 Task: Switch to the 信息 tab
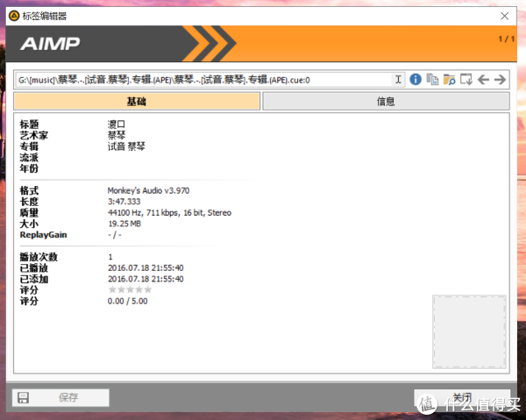tap(386, 102)
